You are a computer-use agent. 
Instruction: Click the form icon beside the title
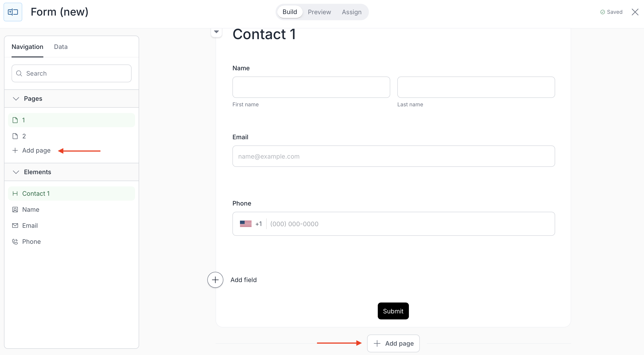[x=13, y=12]
